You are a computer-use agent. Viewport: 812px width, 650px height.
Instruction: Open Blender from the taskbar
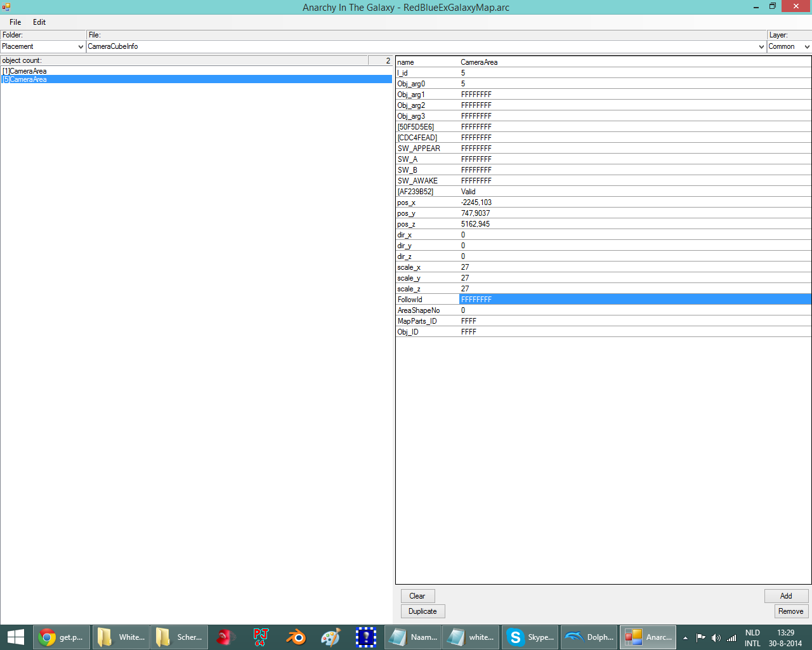pos(296,637)
